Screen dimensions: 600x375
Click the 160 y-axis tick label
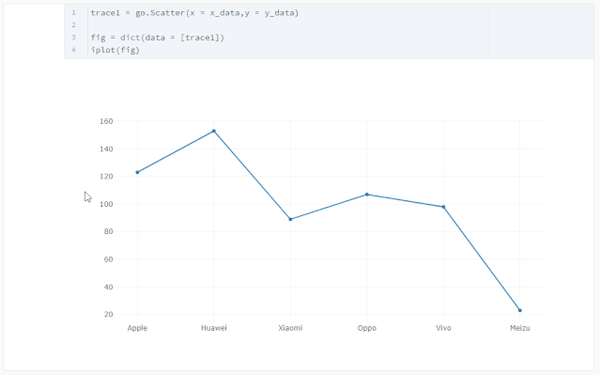[106, 121]
